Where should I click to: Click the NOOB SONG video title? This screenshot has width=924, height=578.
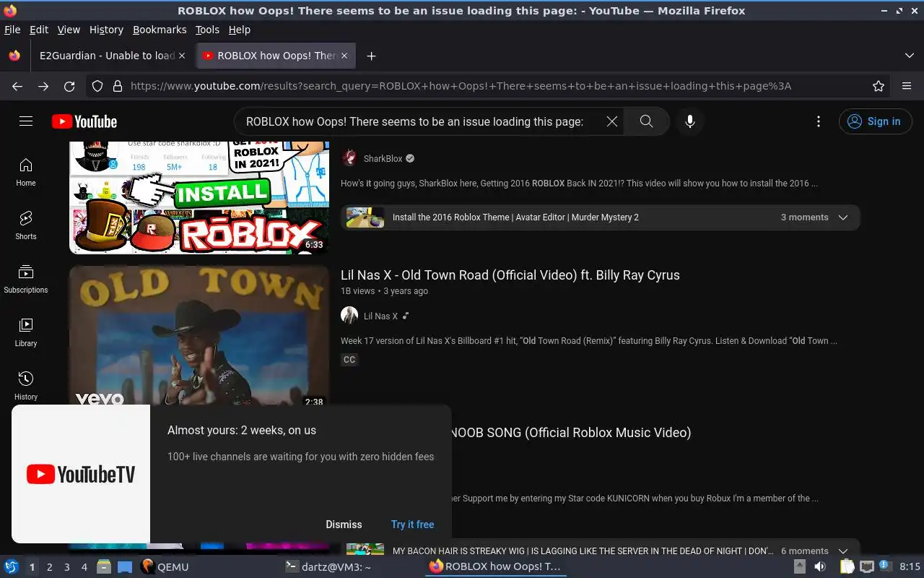tap(571, 432)
